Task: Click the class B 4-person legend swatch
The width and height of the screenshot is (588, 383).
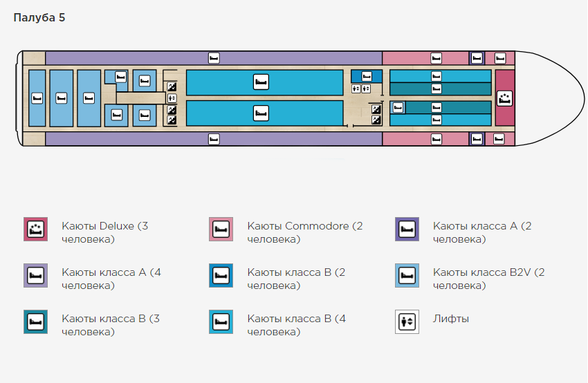Action: pyautogui.click(x=221, y=321)
